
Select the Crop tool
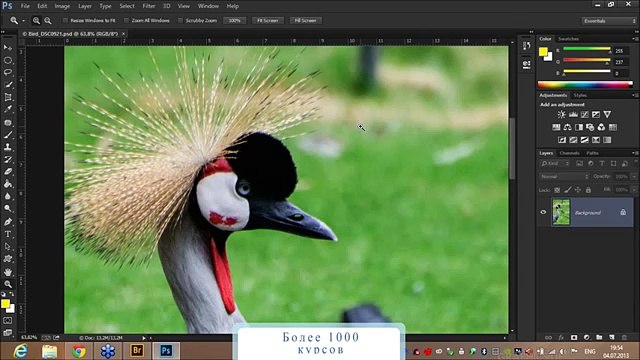coord(8,97)
